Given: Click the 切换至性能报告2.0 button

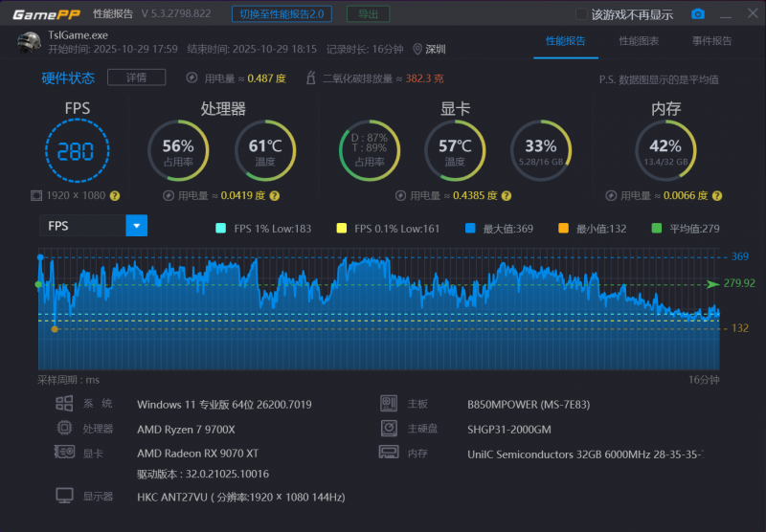Looking at the screenshot, I should click(282, 14).
